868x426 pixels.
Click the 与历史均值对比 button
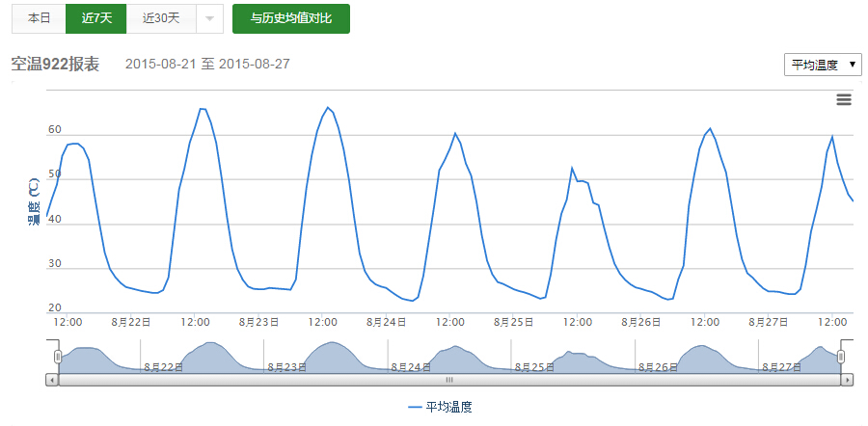(x=290, y=18)
